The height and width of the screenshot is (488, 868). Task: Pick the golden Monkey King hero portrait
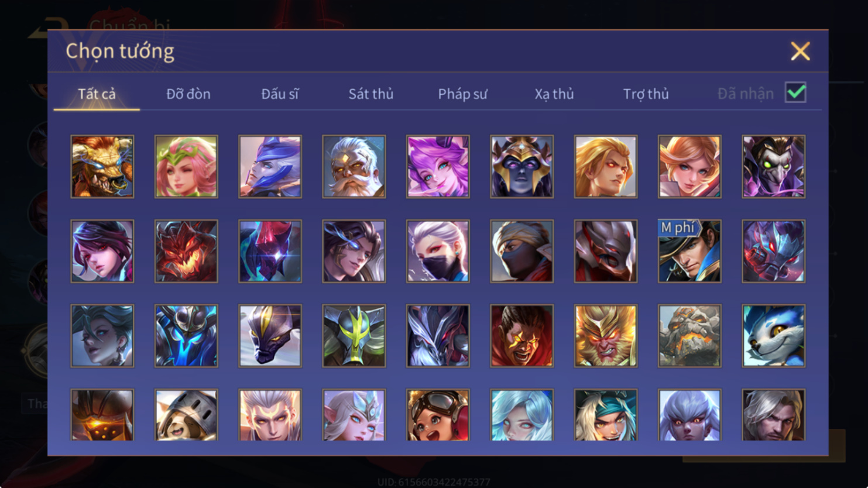coord(606,336)
